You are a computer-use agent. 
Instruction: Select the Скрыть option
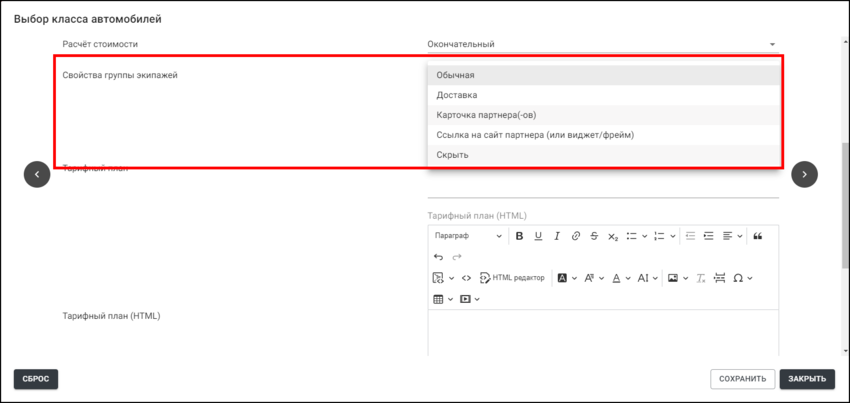click(453, 155)
